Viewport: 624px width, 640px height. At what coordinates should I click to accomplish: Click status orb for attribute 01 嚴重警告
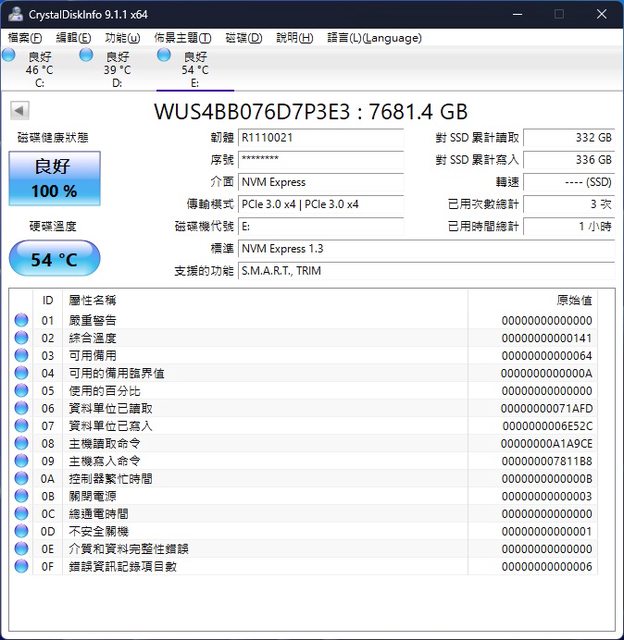pyautogui.click(x=21, y=320)
